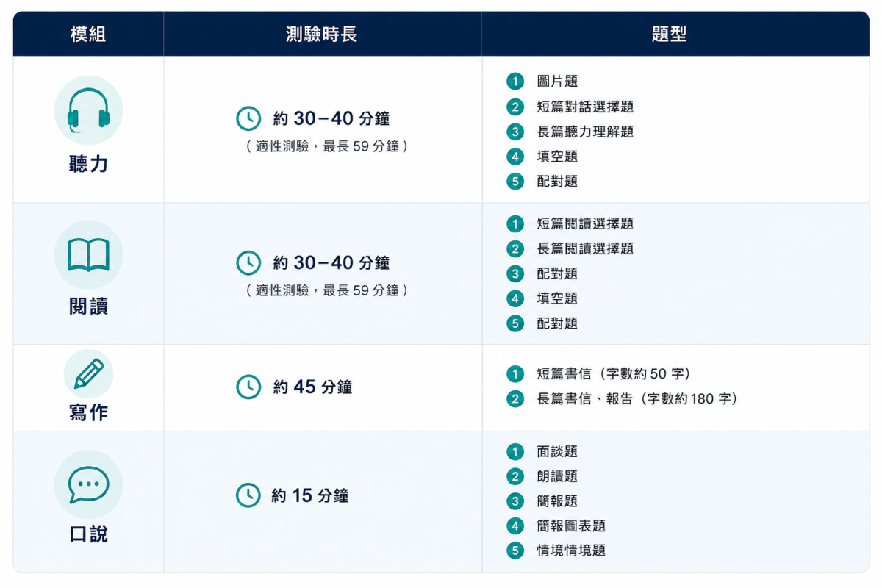882x588 pixels.
Task: Click 短篇書信（字數約 50 字）item
Action: (614, 374)
